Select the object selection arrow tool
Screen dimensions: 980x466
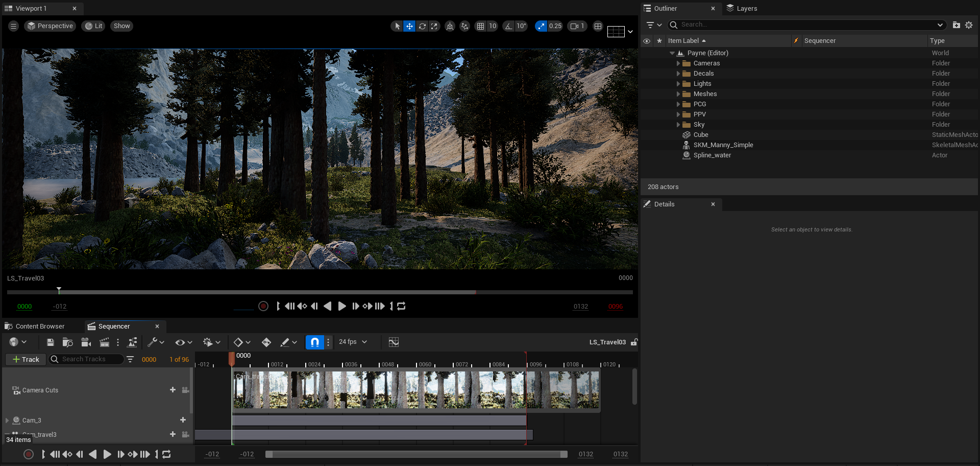tap(397, 26)
